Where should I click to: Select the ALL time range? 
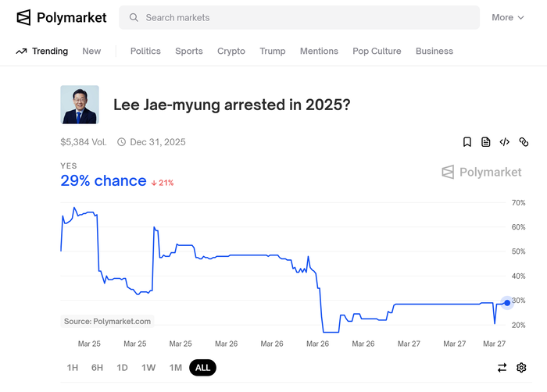click(x=202, y=368)
